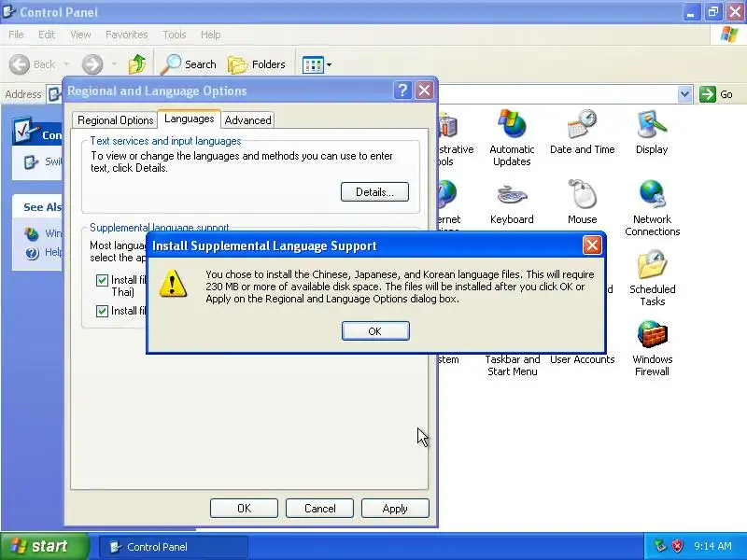747x560 pixels.
Task: Click OK in Install Supplemental Language Support dialog
Action: tap(375, 331)
